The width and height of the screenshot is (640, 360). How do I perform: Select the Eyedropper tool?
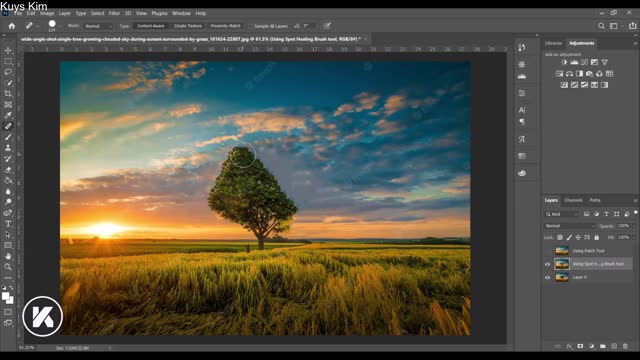coord(8,115)
